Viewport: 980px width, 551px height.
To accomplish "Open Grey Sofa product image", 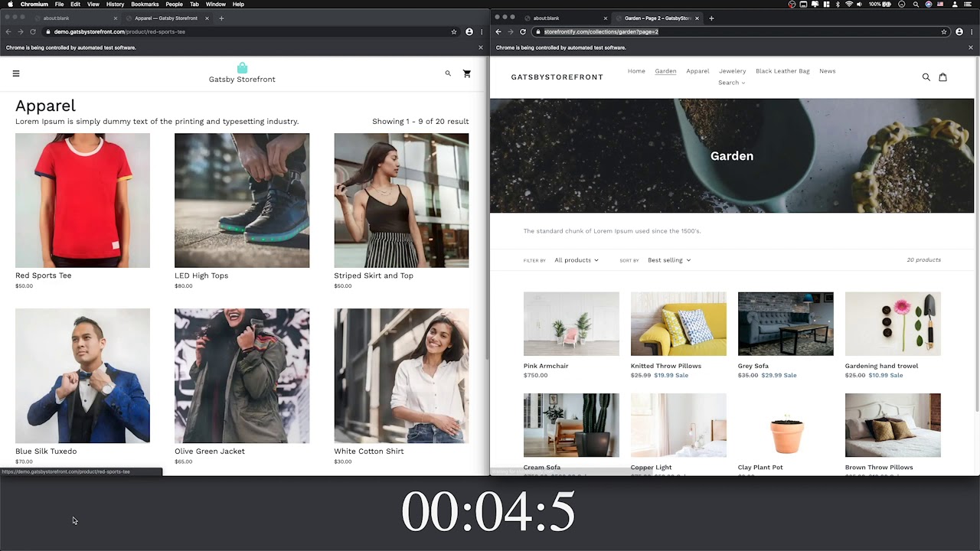I will point(786,324).
